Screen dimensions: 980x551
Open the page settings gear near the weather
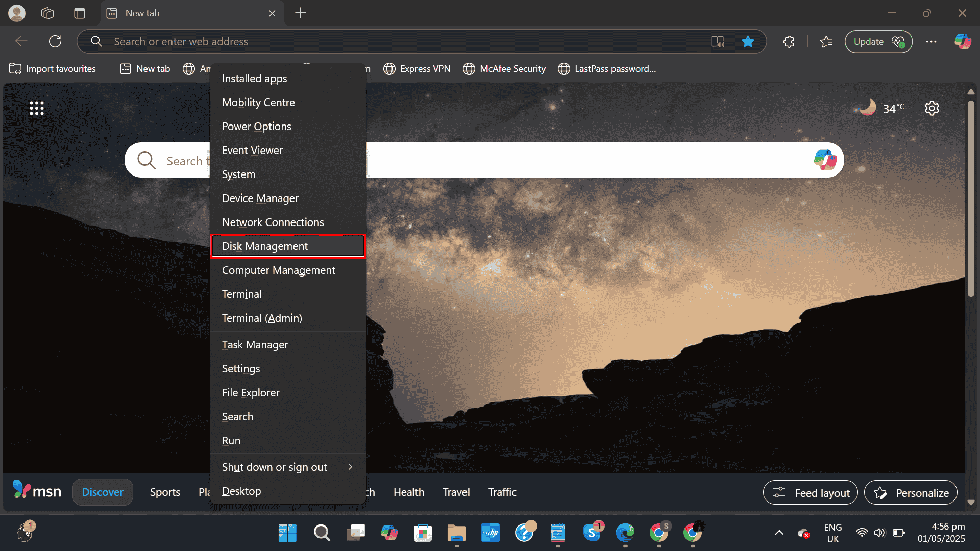932,108
